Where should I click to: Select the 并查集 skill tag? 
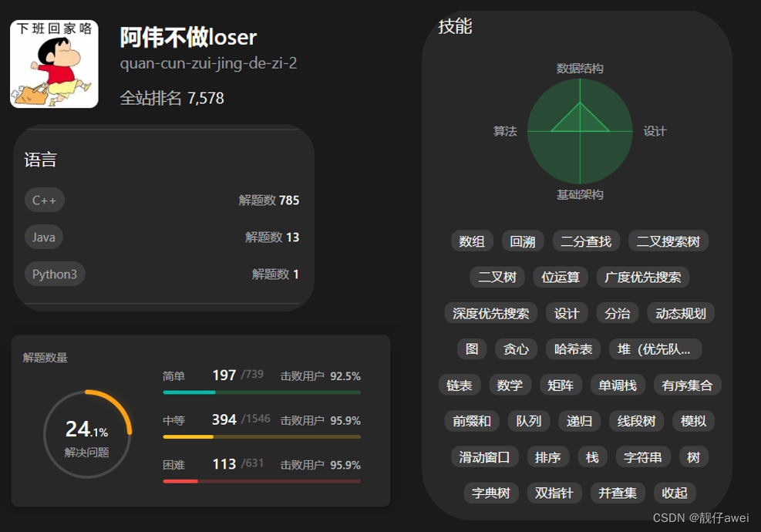pyautogui.click(x=618, y=493)
